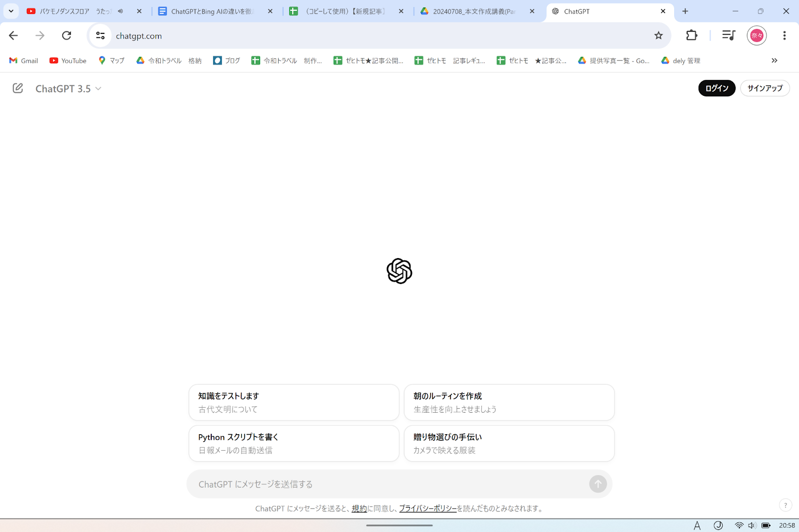
Task: Click the IME input mode A indicator
Action: tap(697, 525)
